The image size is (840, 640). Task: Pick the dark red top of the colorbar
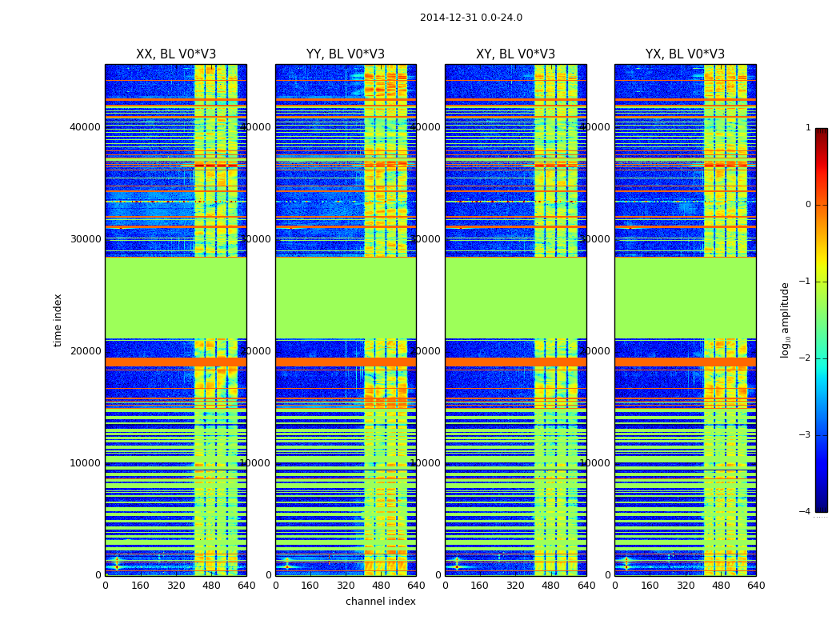pyautogui.click(x=821, y=133)
